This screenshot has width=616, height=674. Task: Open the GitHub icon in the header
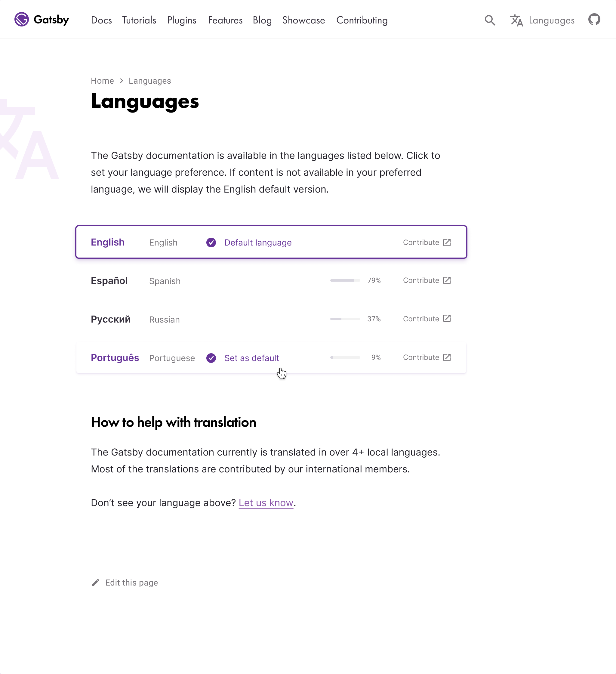pyautogui.click(x=594, y=20)
